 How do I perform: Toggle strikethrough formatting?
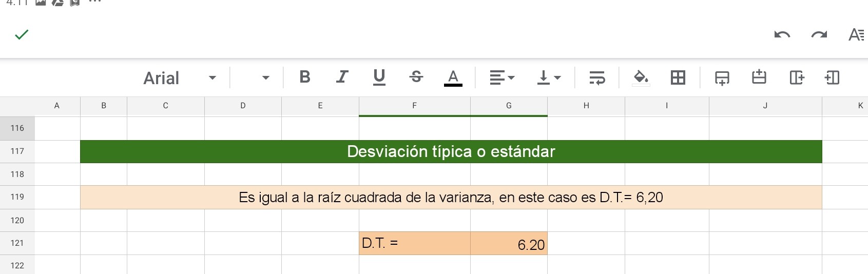tap(416, 77)
